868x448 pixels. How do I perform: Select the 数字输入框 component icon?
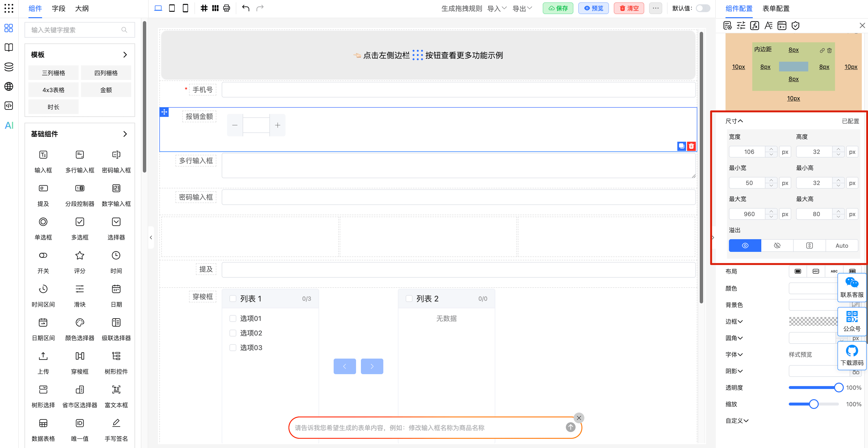(x=116, y=189)
